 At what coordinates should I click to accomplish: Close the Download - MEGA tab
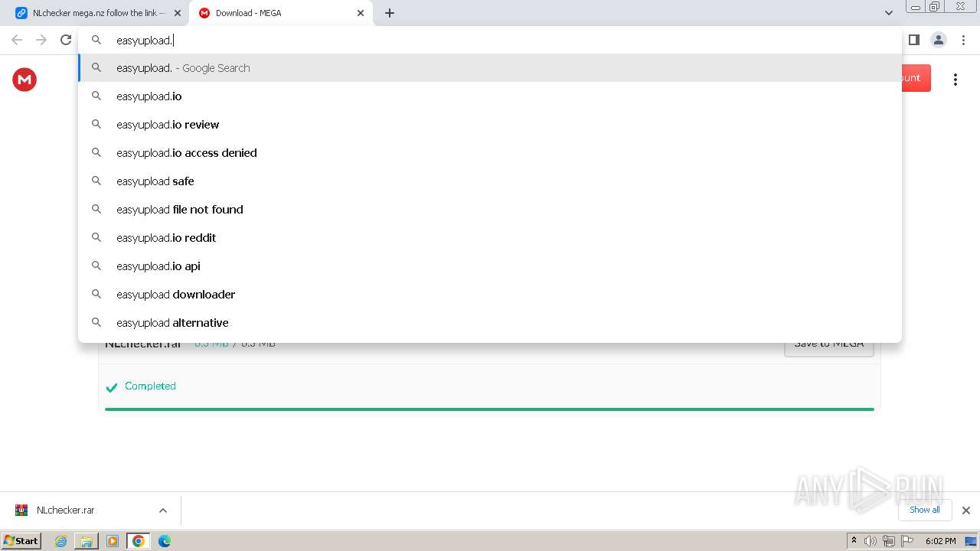361,13
